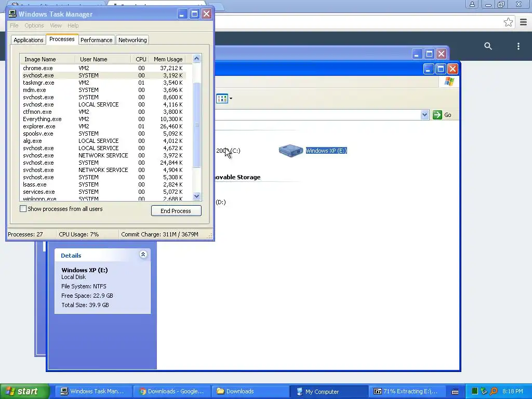This screenshot has width=532, height=399.
Task: Click the Task Manager title bar icon
Action: click(x=12, y=14)
